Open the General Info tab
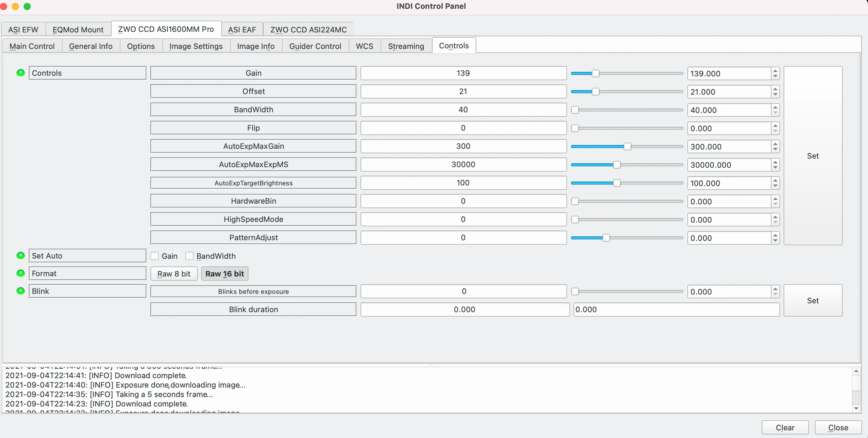Image resolution: width=868 pixels, height=438 pixels. (x=91, y=46)
